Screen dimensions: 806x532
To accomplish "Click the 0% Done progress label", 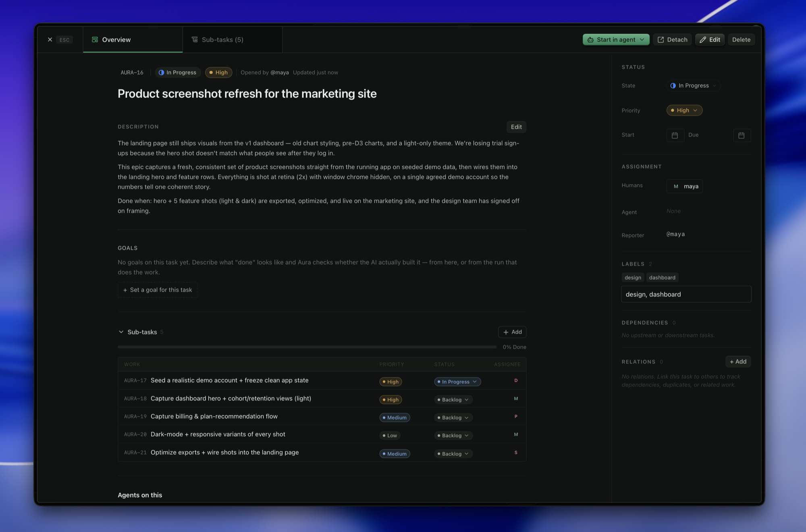I will click(514, 347).
